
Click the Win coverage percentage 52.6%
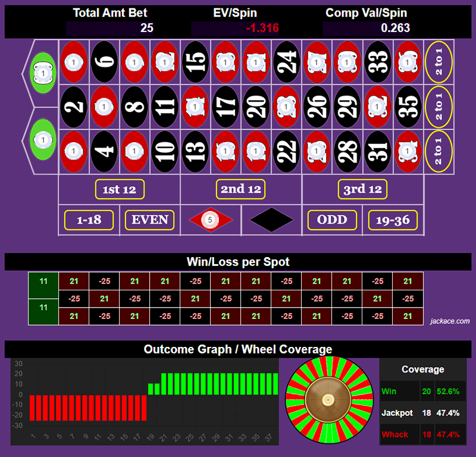(x=448, y=392)
